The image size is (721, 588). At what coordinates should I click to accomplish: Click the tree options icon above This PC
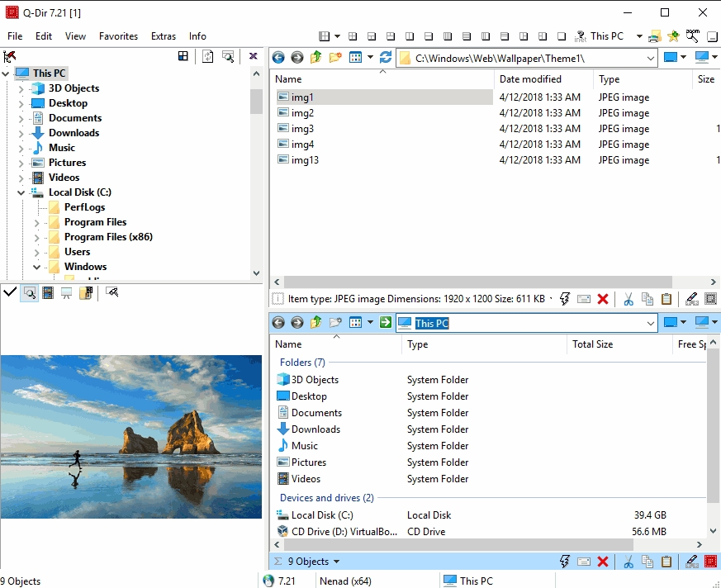10,56
